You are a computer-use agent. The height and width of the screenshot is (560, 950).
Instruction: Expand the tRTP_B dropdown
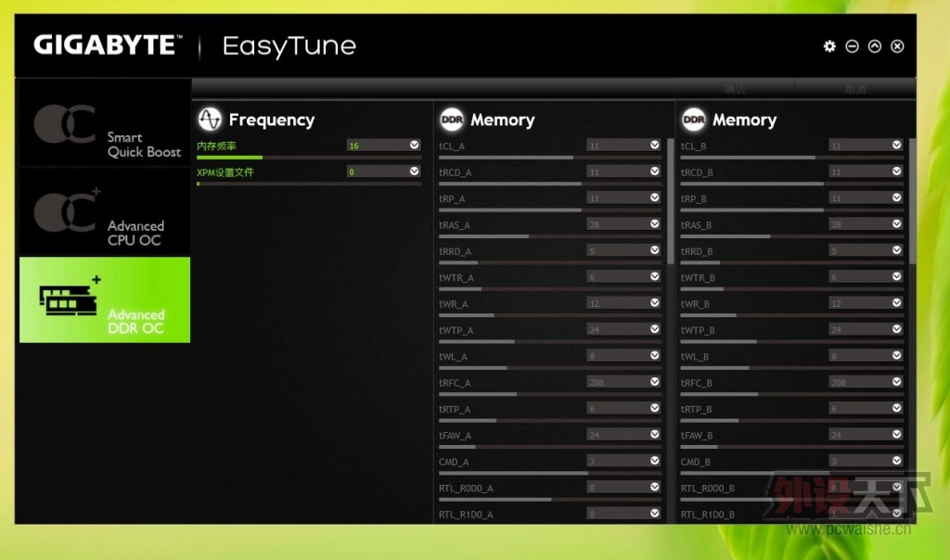click(x=897, y=408)
